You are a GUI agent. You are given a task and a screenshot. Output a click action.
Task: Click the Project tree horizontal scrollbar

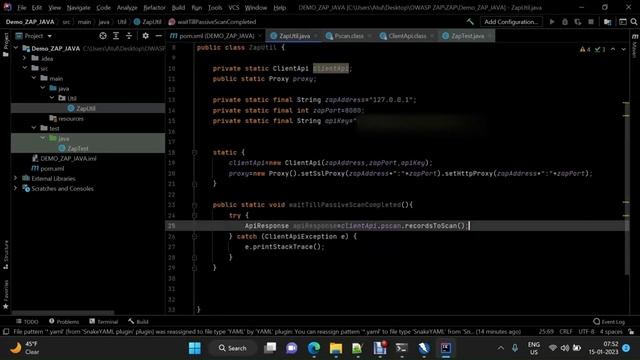click(x=63, y=313)
